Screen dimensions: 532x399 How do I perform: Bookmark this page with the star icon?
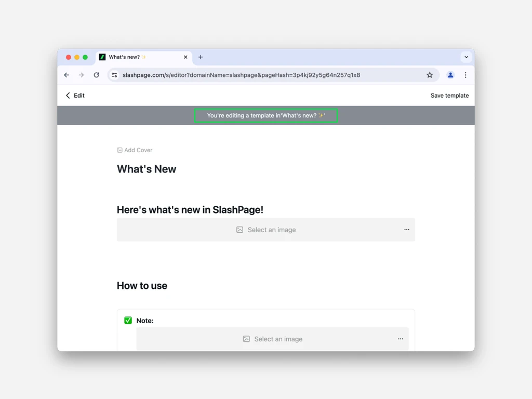(430, 75)
